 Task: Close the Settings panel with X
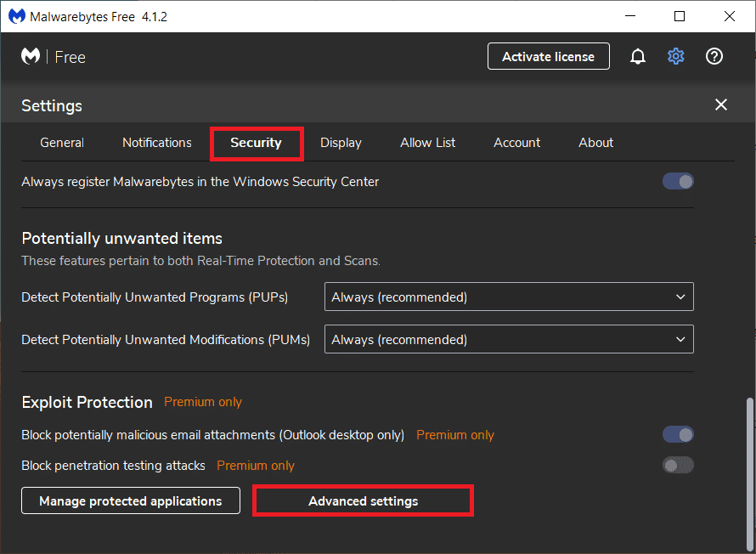721,105
